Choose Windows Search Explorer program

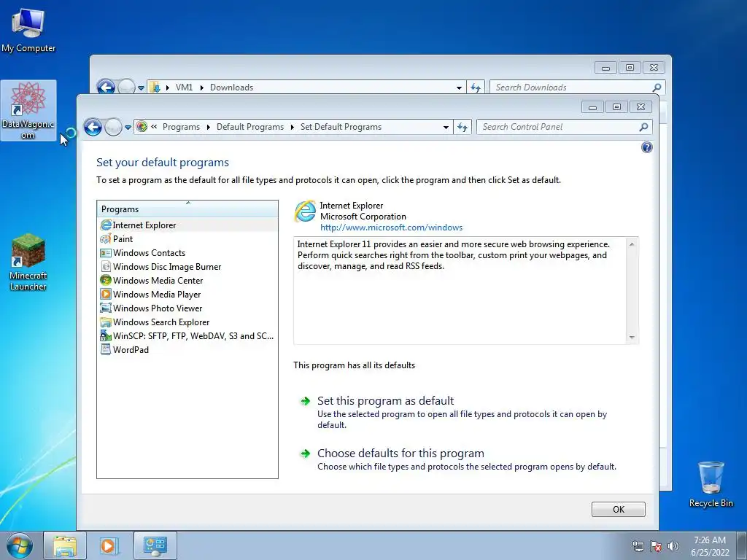(187, 322)
